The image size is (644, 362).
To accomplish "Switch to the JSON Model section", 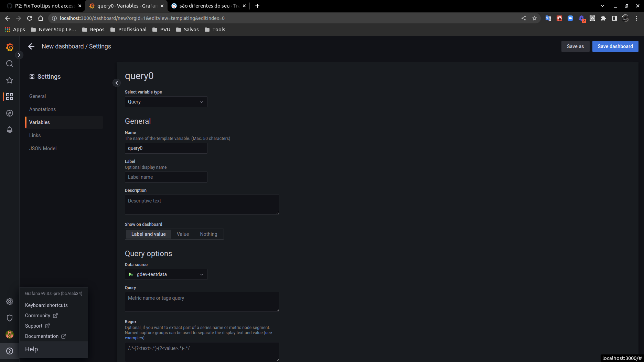I will (43, 148).
